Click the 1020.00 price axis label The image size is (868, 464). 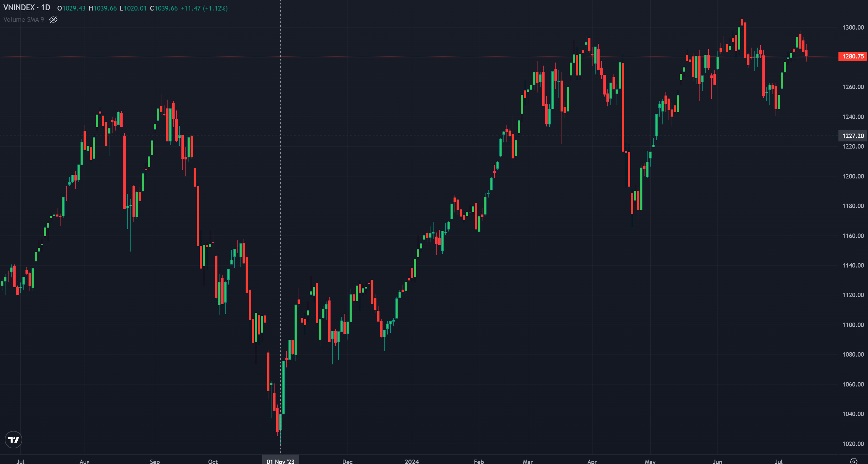853,444
